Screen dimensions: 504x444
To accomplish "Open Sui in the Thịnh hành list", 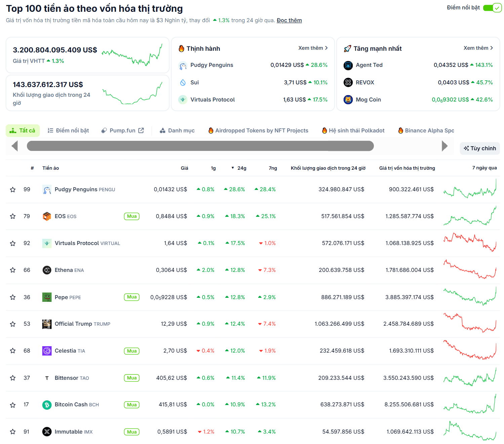I will 195,83.
